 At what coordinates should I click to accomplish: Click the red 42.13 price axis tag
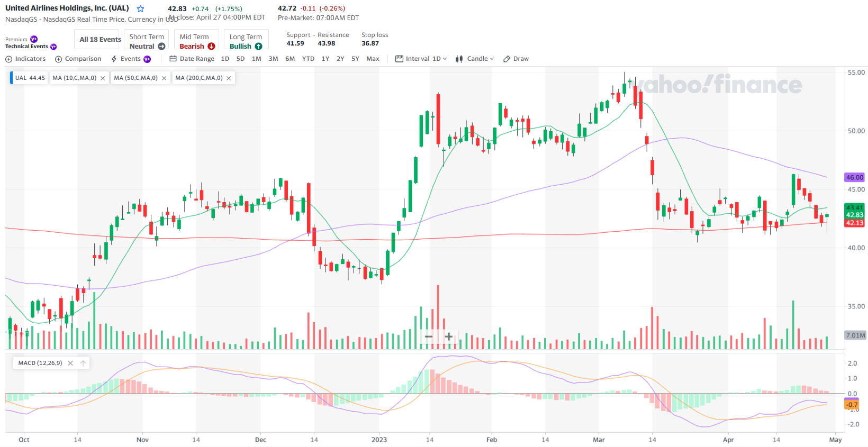[854, 223]
